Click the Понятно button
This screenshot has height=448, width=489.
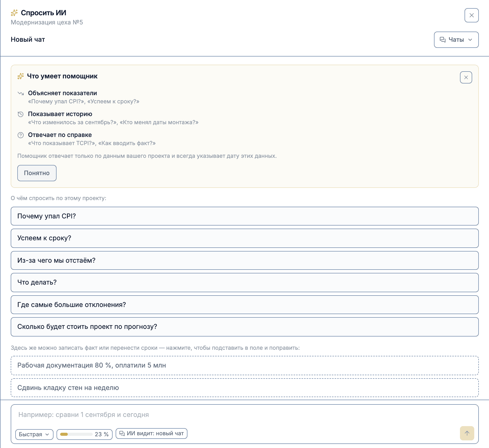click(x=37, y=173)
